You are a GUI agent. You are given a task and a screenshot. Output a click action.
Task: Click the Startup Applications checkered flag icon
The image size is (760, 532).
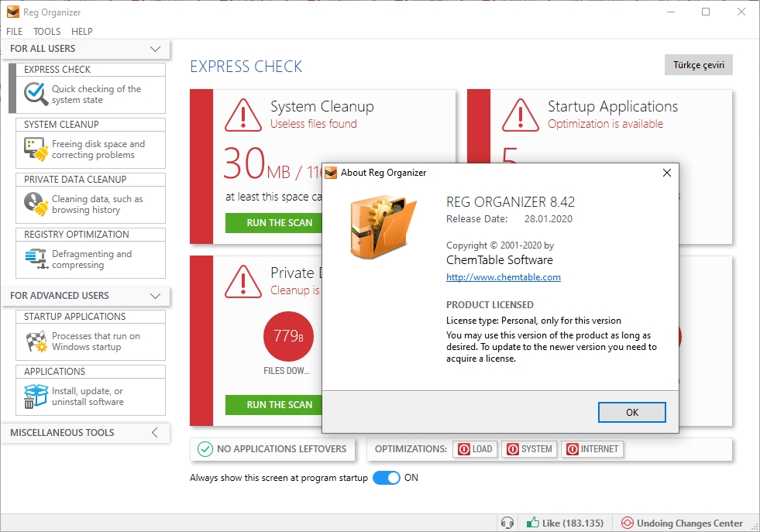tap(36, 341)
